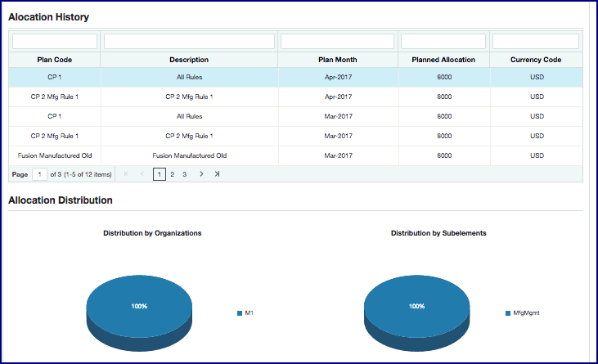Open page 3 of the table
Image resolution: width=598 pixels, height=364 pixels.
click(185, 174)
